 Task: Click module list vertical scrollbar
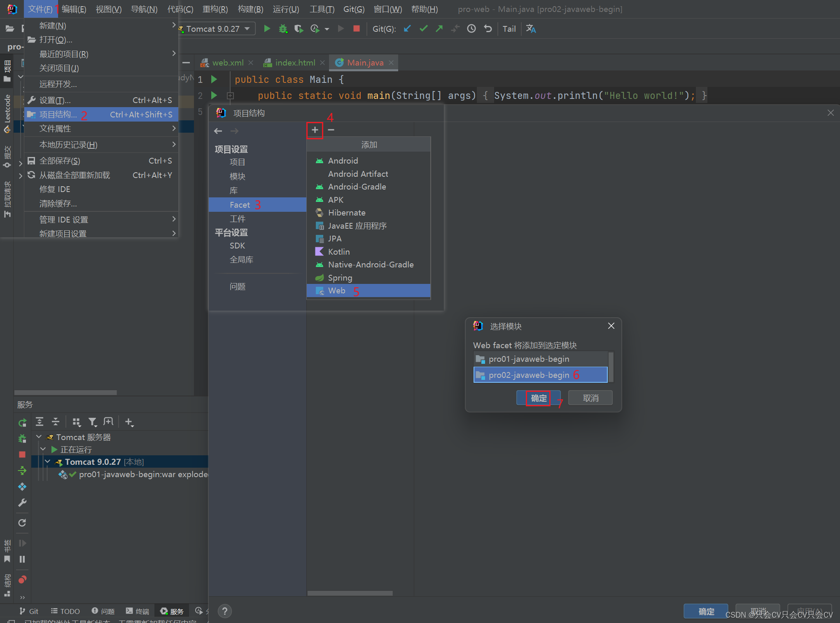[611, 367]
